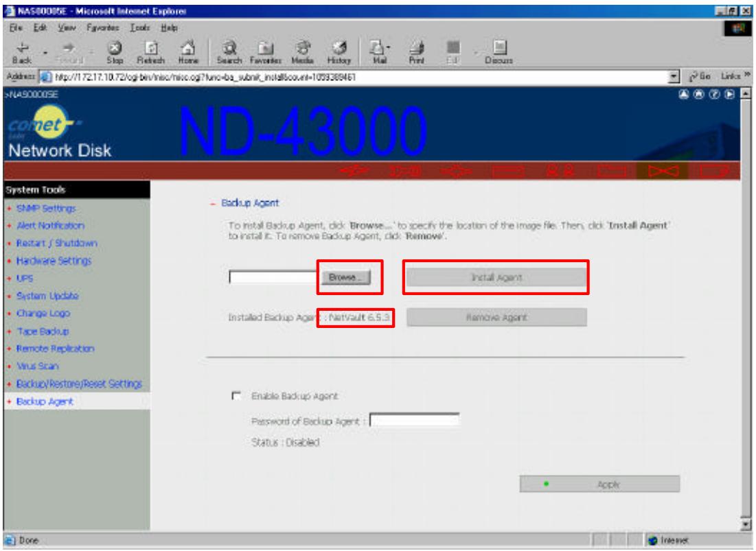This screenshot has height=551, width=756.
Task: Click the Edit toolbar icon
Action: point(453,52)
